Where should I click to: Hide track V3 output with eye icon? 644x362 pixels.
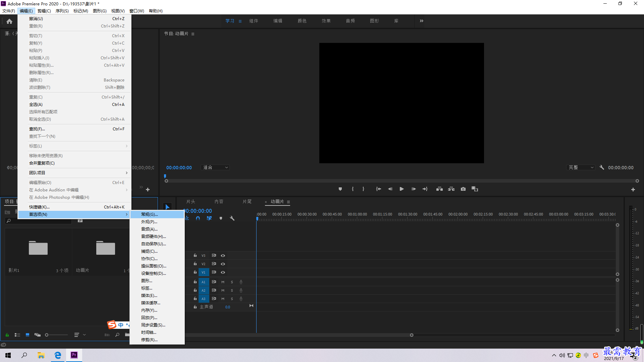(x=223, y=255)
